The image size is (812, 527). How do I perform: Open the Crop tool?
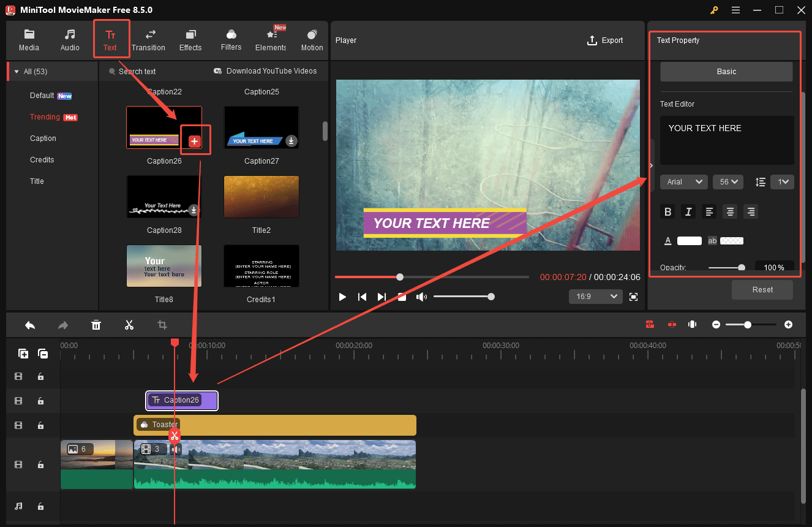[162, 325]
